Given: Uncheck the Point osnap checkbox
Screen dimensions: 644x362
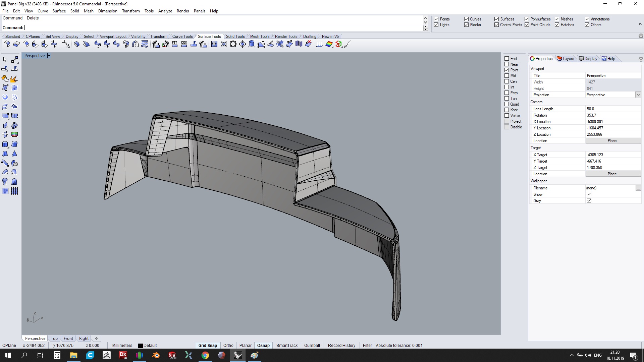Looking at the screenshot, I should pyautogui.click(x=507, y=70).
